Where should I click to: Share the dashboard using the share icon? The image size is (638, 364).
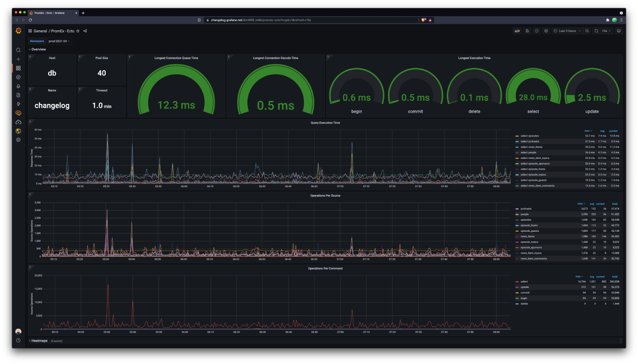[x=85, y=31]
